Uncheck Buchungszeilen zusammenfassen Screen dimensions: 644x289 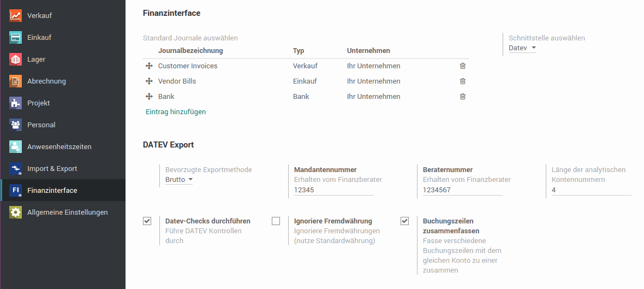tap(404, 221)
